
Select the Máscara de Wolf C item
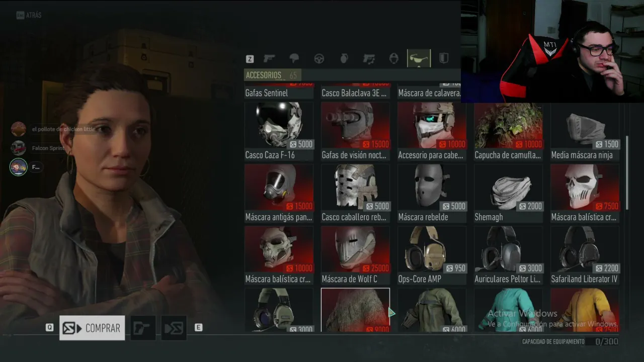(x=355, y=255)
